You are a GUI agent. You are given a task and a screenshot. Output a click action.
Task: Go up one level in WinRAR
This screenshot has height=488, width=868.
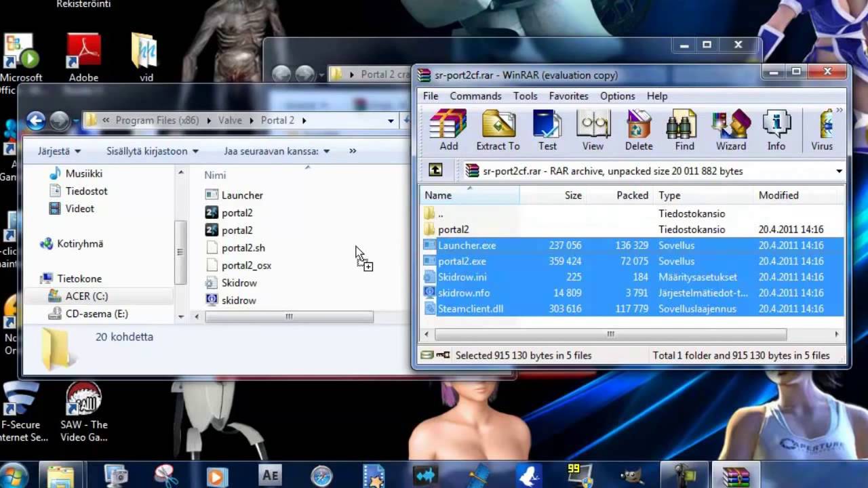click(x=435, y=171)
